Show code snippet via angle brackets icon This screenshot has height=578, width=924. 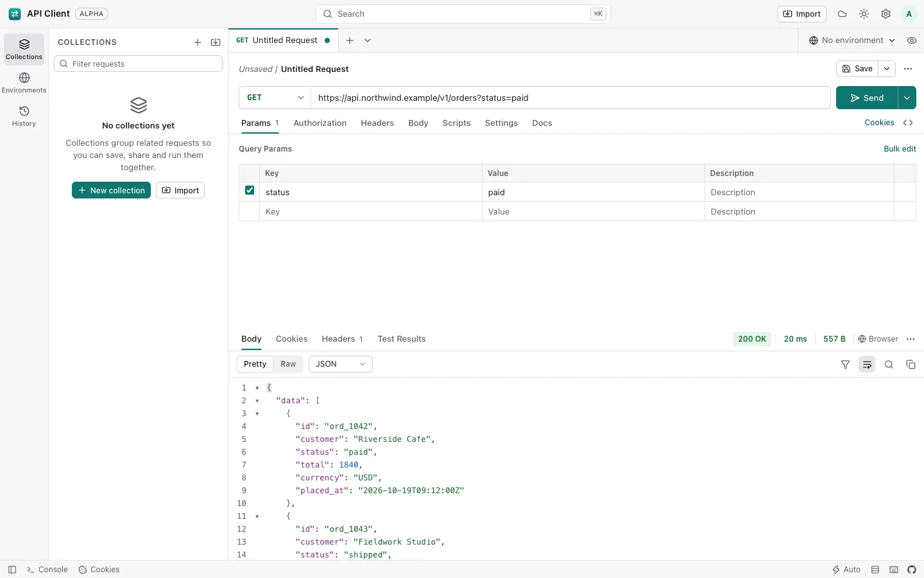(908, 123)
